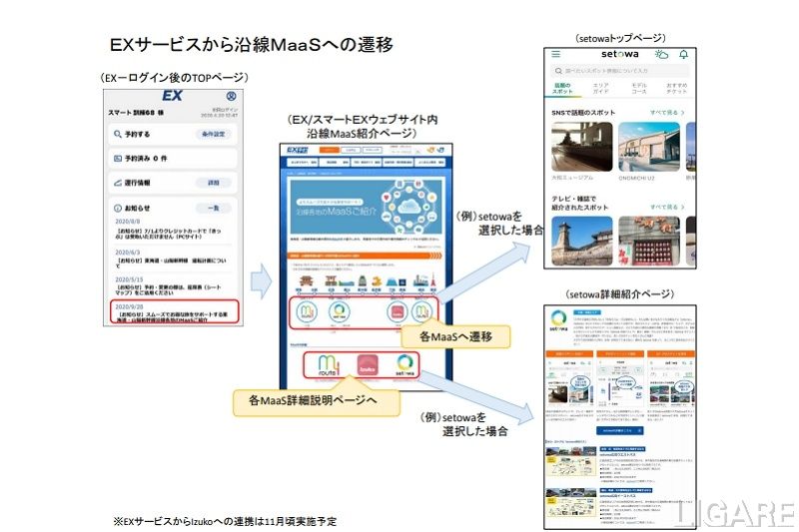Click the setowa search field
Screen dimensions: 799x532
click(620, 71)
